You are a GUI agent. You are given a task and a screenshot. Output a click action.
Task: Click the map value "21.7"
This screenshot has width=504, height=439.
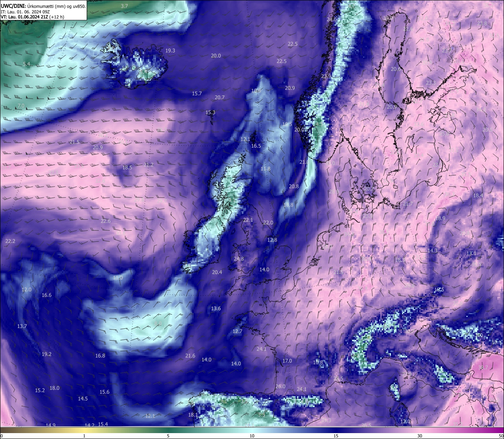pos(408,204)
